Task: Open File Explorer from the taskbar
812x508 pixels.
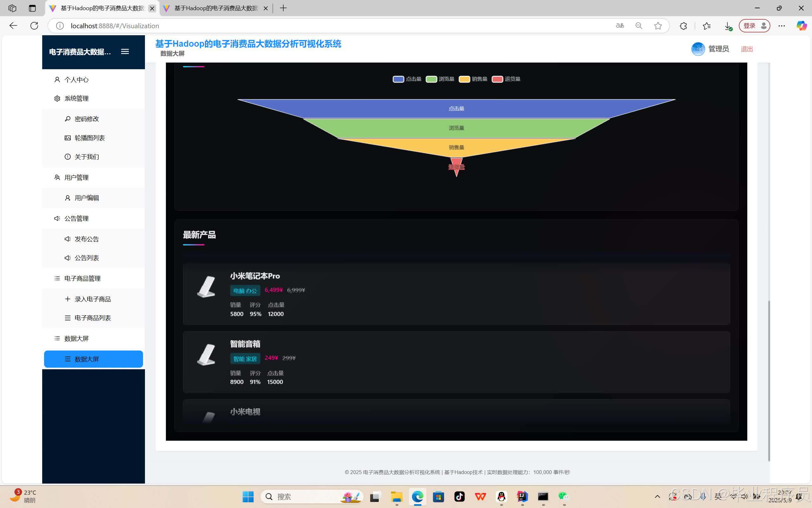Action: pos(396,497)
